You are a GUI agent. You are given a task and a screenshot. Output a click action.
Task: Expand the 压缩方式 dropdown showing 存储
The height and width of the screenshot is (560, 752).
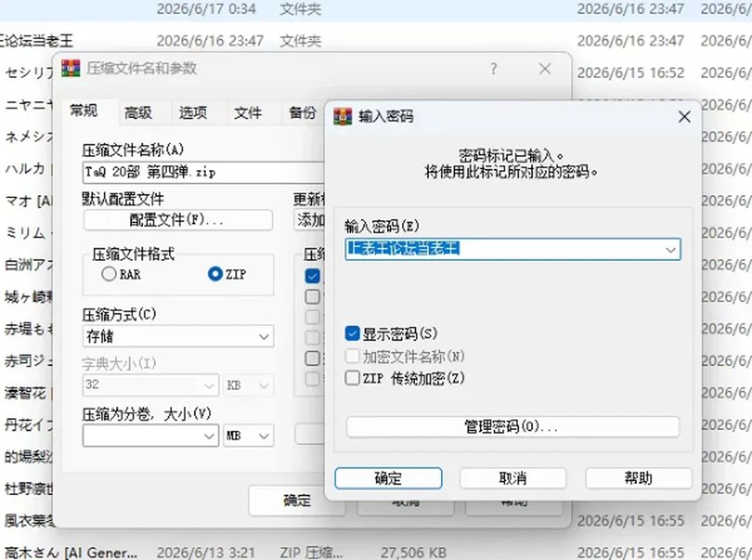pyautogui.click(x=263, y=337)
